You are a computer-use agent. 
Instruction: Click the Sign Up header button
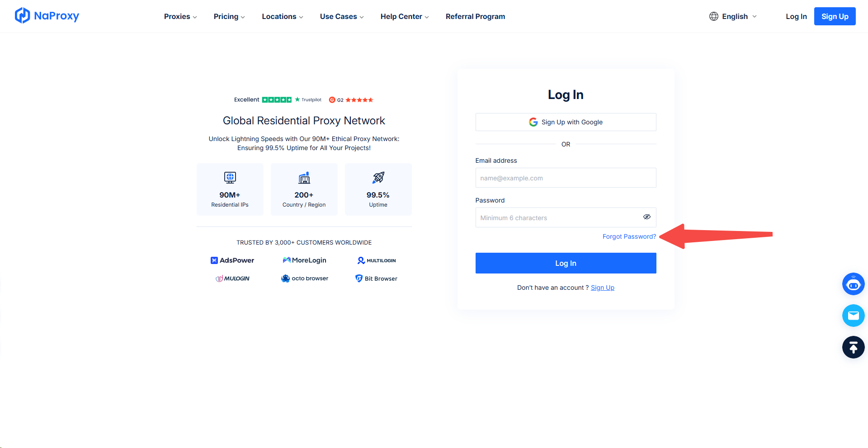click(x=835, y=16)
